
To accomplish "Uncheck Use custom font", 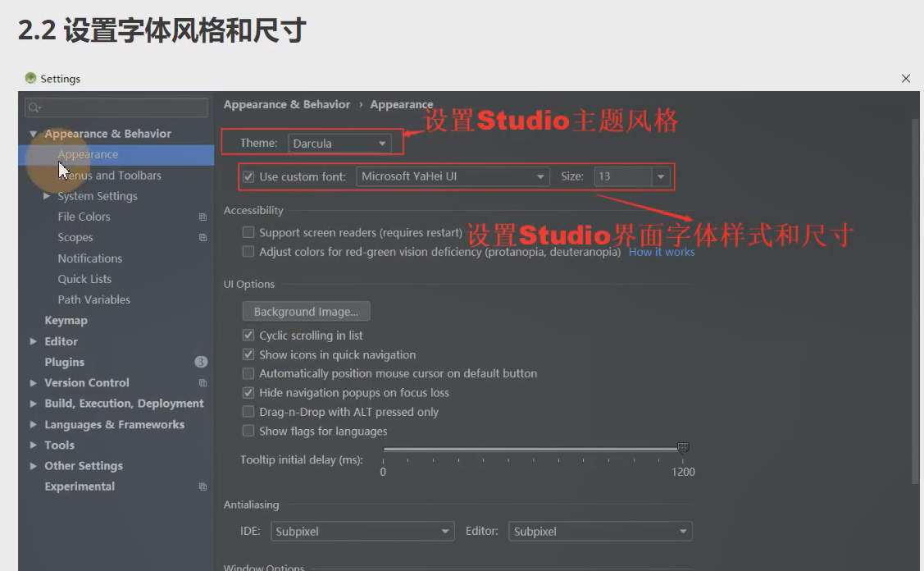I will (x=248, y=176).
